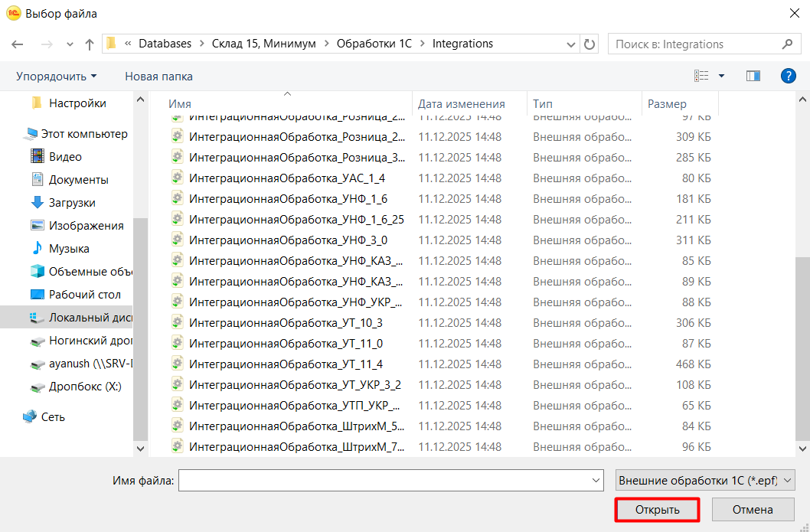Click the Открыть button
The width and height of the screenshot is (810, 532).
click(657, 510)
